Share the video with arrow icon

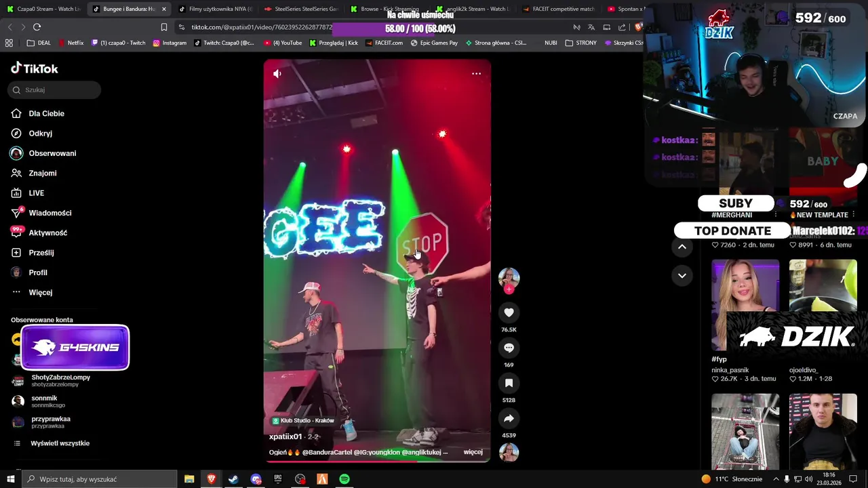click(509, 418)
